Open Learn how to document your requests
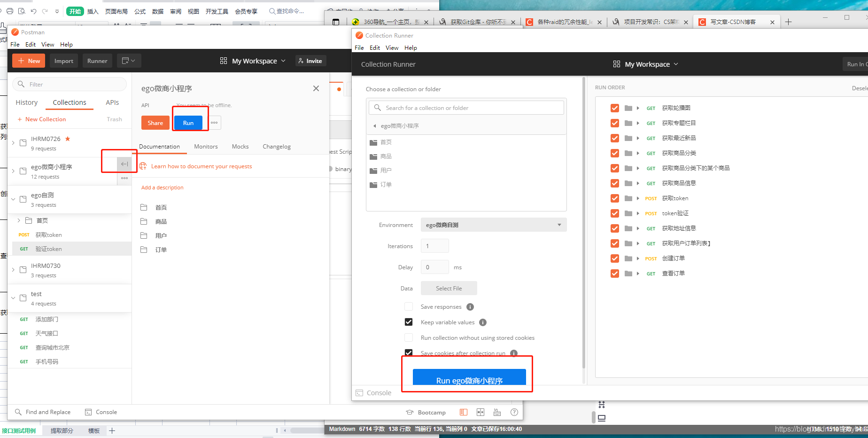Viewport: 868px width, 438px height. click(201, 166)
